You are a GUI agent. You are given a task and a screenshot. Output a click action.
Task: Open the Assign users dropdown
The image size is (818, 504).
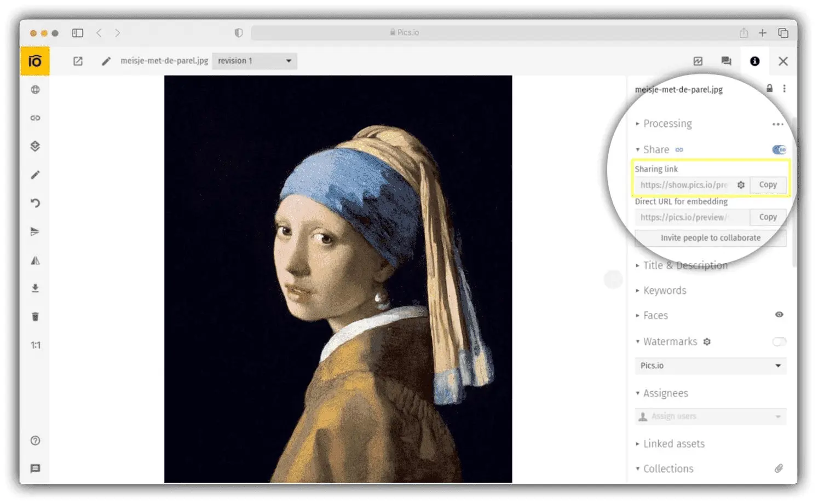click(711, 416)
